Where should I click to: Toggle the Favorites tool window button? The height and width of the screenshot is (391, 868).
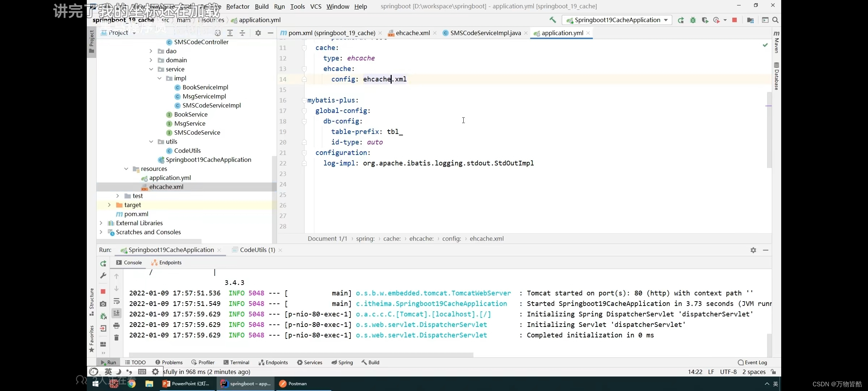(92, 339)
